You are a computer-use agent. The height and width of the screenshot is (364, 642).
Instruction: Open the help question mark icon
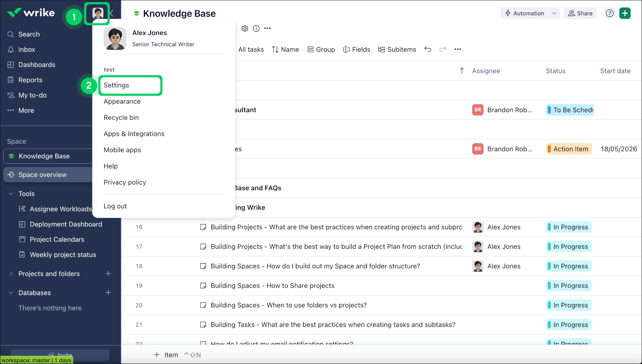point(610,13)
